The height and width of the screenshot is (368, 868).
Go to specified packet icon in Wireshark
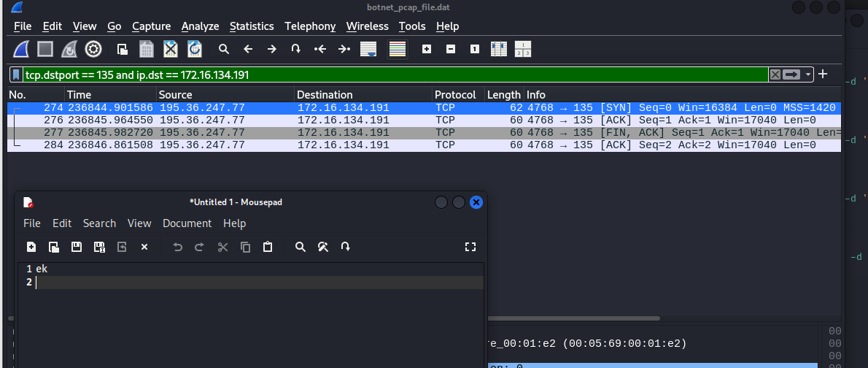click(296, 50)
